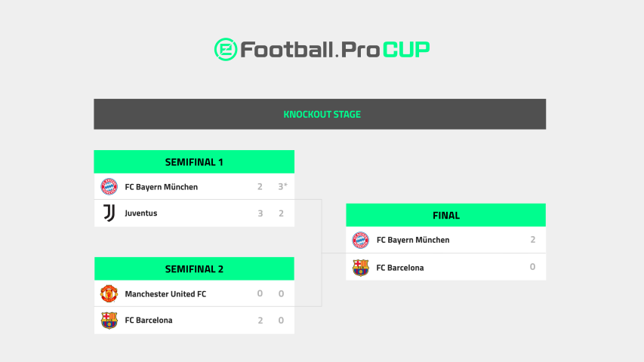Click the FC Barcelona crest in the Final

[361, 267]
